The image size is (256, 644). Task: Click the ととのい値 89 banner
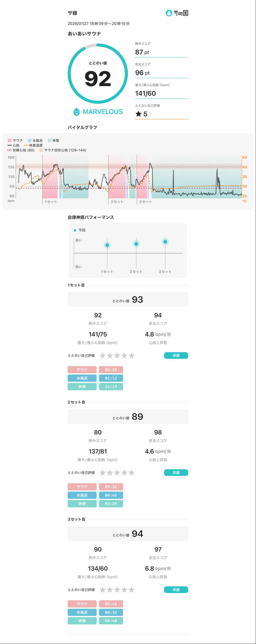coord(128,417)
